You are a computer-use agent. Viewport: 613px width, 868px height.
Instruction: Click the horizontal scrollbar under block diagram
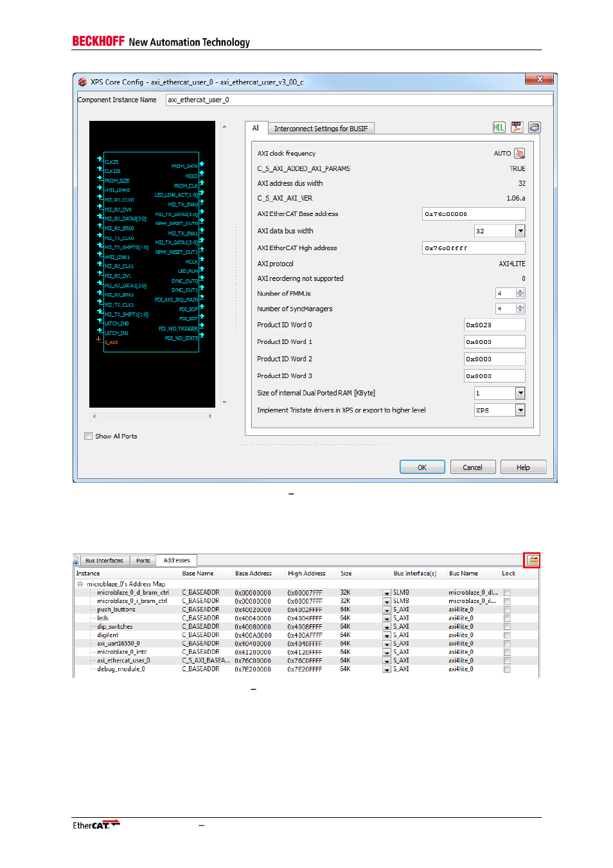[152, 417]
